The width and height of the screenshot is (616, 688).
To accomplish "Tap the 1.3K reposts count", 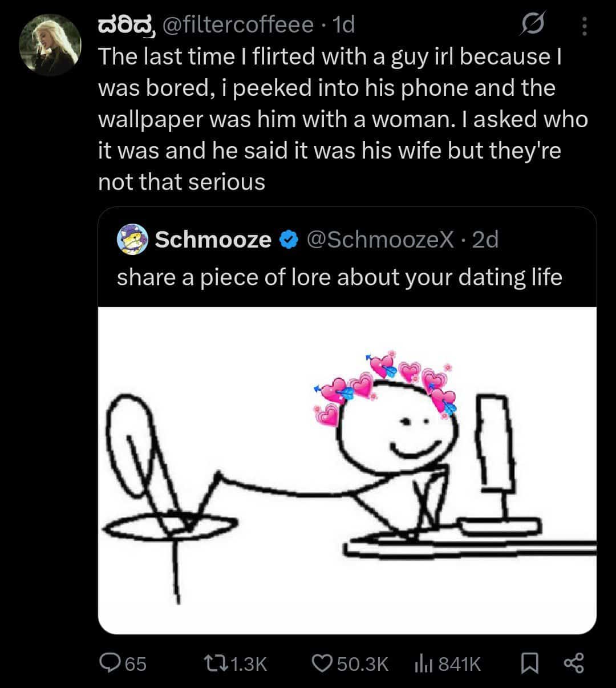I will click(250, 663).
